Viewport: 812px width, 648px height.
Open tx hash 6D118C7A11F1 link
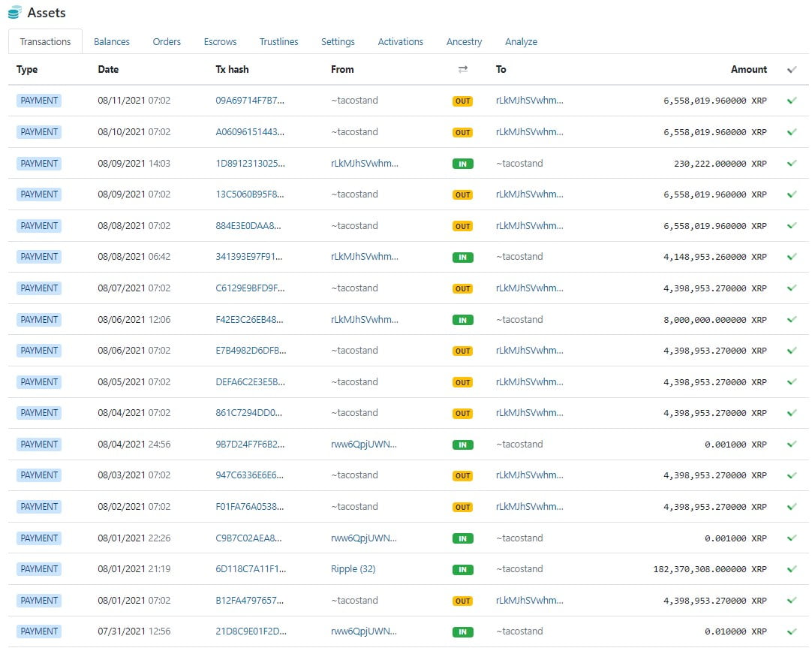click(x=250, y=569)
